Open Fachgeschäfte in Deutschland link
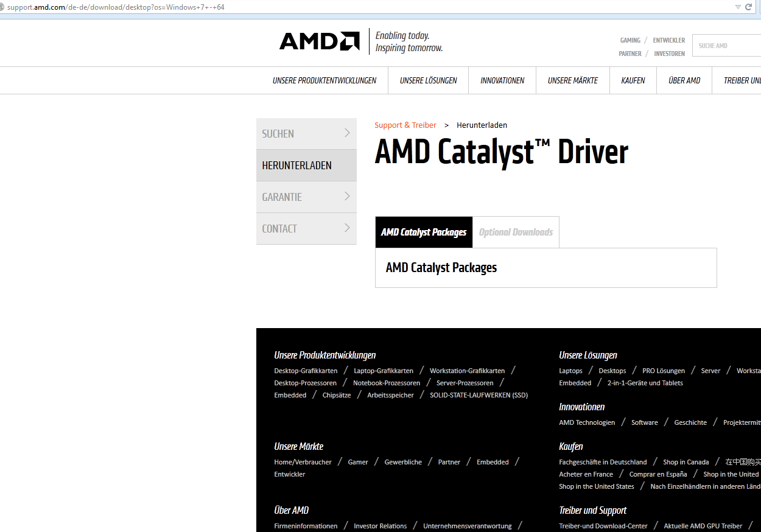 (603, 462)
